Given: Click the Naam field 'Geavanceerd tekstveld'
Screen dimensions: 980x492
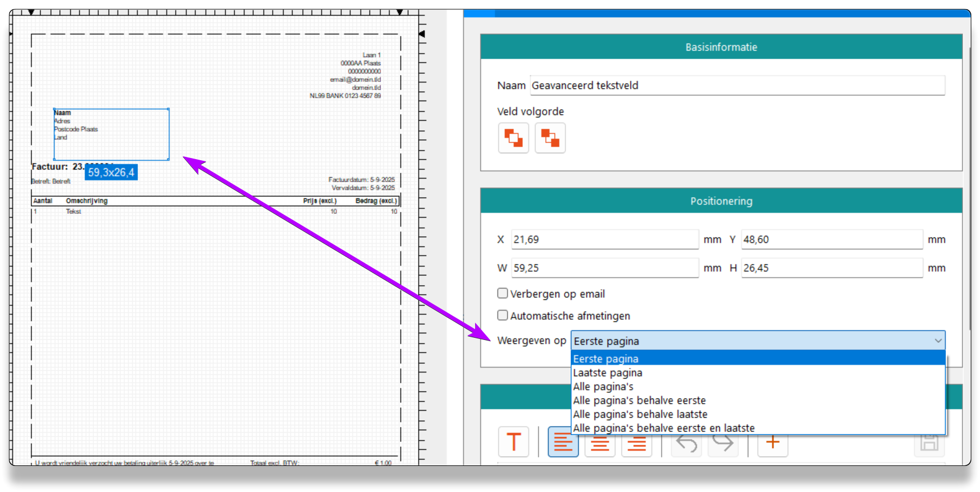Looking at the screenshot, I should tap(736, 86).
